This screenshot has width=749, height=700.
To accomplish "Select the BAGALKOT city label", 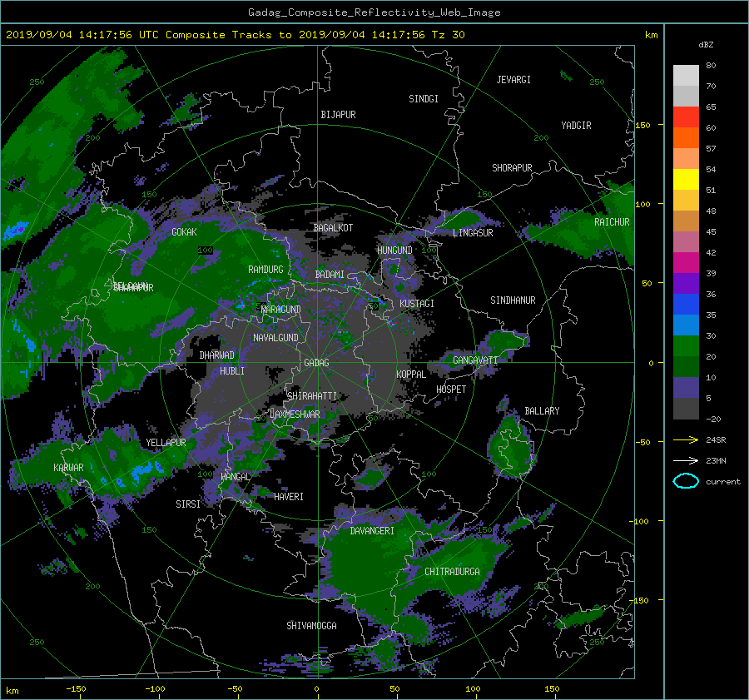I will point(333,228).
